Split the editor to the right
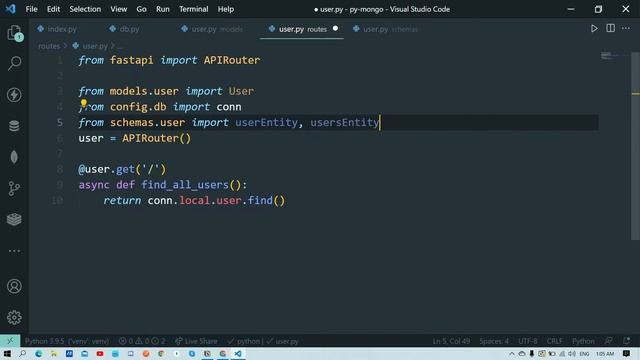The image size is (640, 360). [x=610, y=29]
